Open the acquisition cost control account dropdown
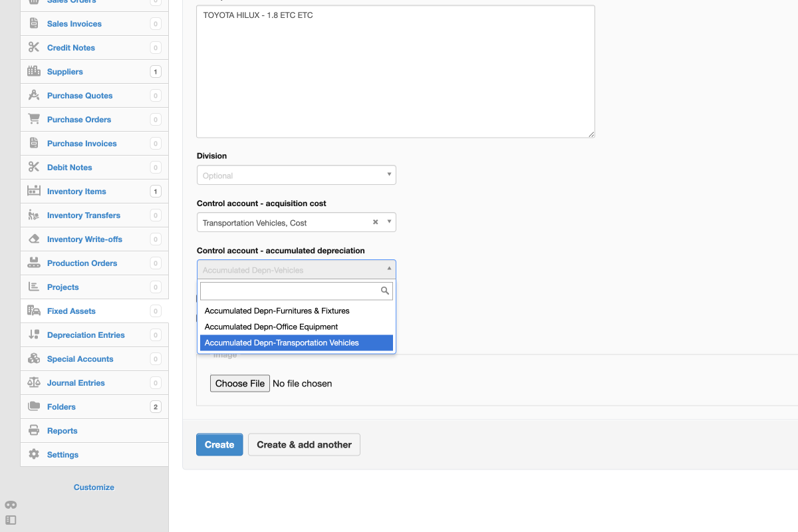 click(x=297, y=222)
